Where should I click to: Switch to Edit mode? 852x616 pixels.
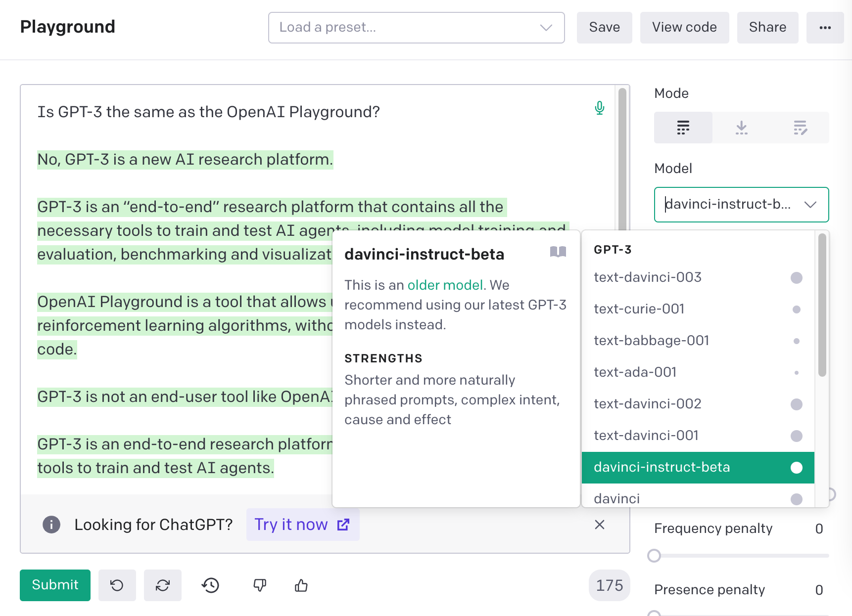click(801, 128)
